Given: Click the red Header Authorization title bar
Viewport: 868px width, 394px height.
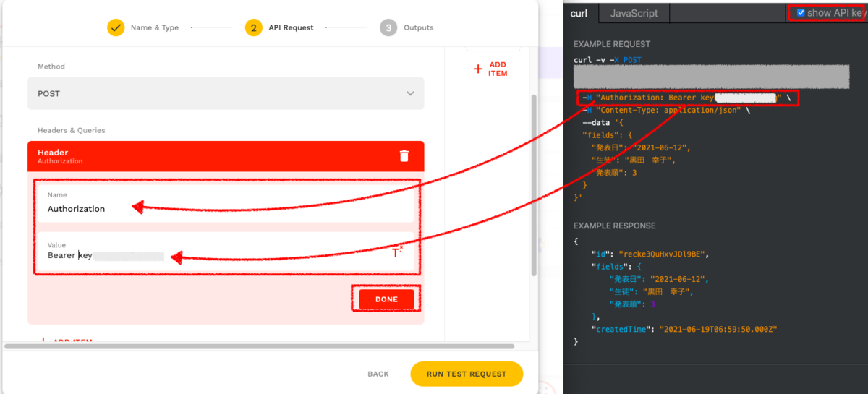Looking at the screenshot, I should tap(226, 156).
